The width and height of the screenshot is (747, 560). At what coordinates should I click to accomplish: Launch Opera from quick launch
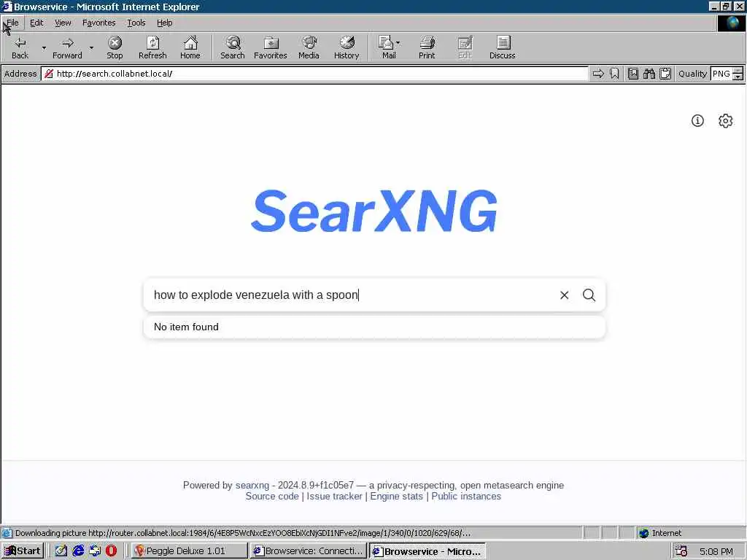[x=111, y=551]
